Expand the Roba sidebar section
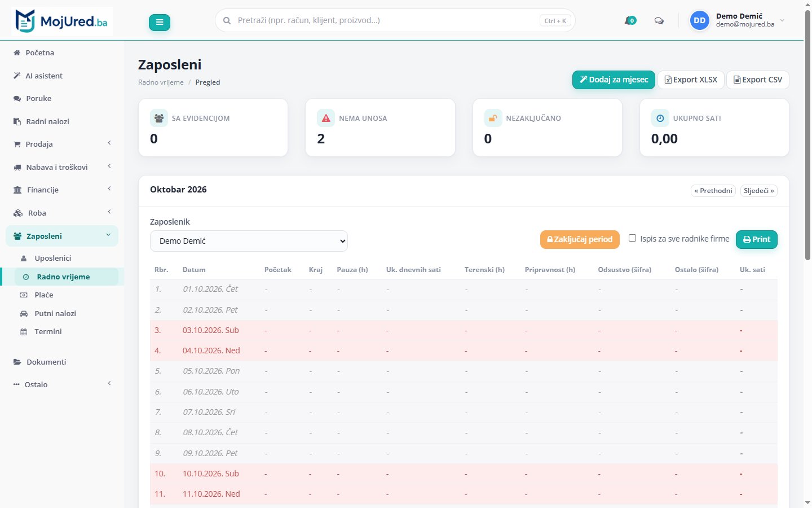This screenshot has height=508, width=812. point(62,213)
